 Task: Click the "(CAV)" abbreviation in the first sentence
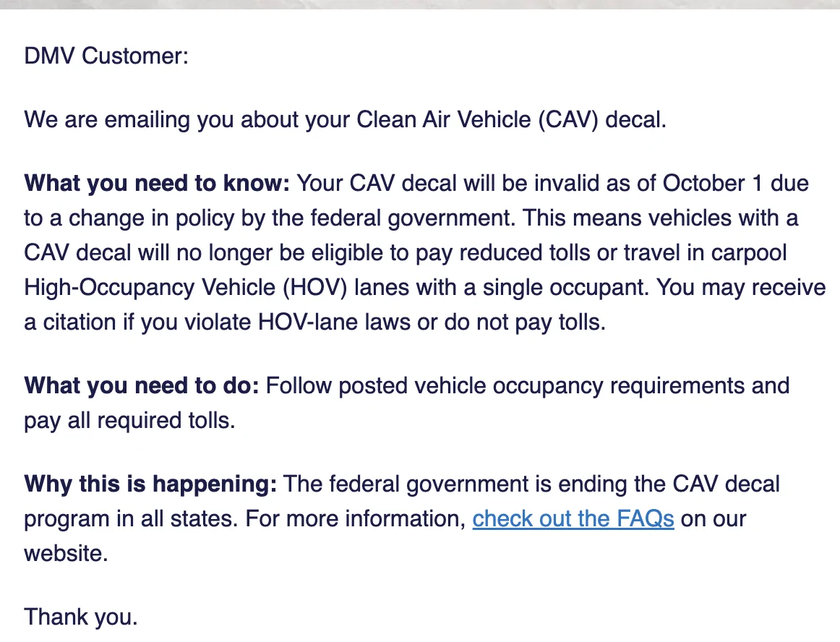click(568, 119)
